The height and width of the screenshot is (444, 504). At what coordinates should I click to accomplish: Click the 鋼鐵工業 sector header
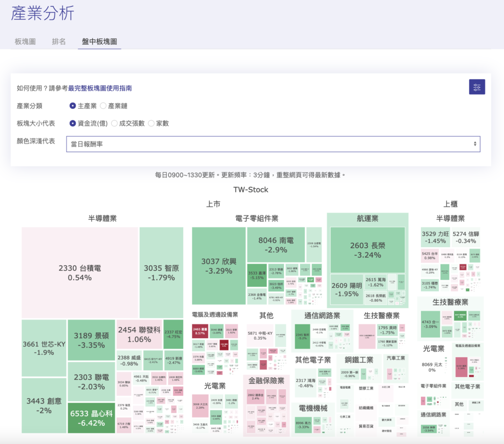point(359,360)
